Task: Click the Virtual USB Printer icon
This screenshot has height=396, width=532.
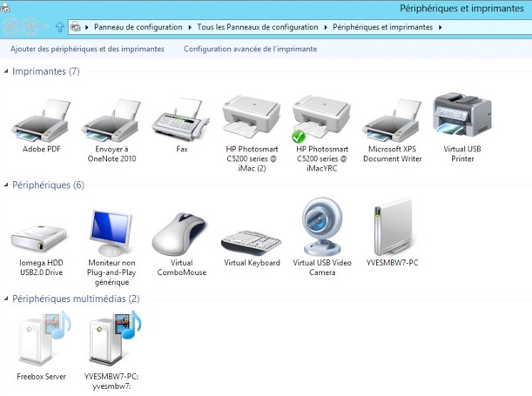Action: (x=462, y=117)
